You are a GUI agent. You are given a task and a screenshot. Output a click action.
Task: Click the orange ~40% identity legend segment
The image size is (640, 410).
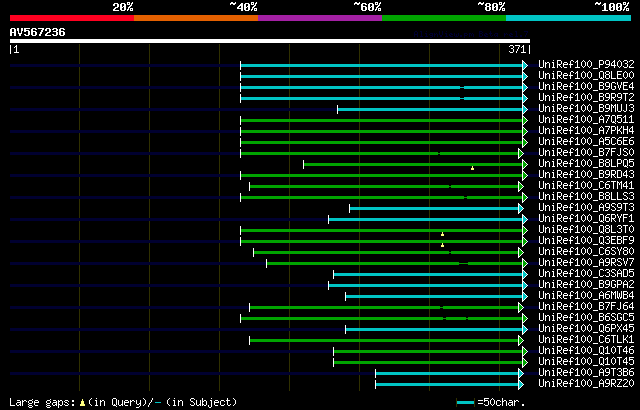(196, 18)
